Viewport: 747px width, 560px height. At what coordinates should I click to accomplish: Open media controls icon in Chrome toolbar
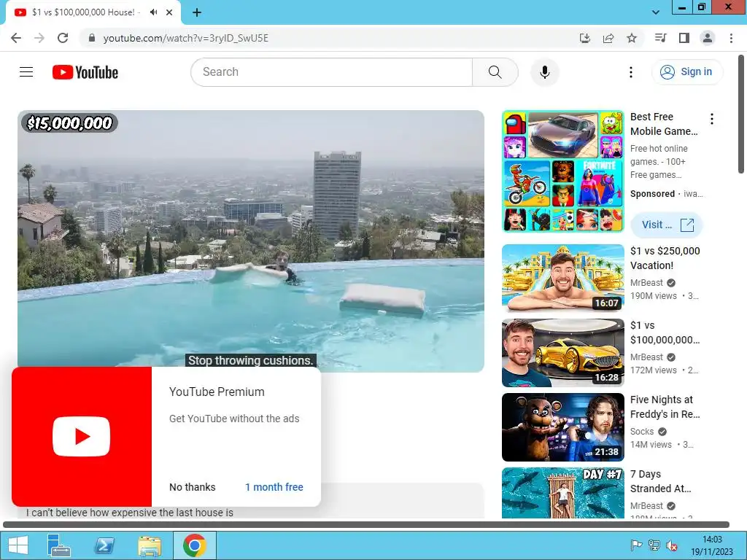[660, 38]
